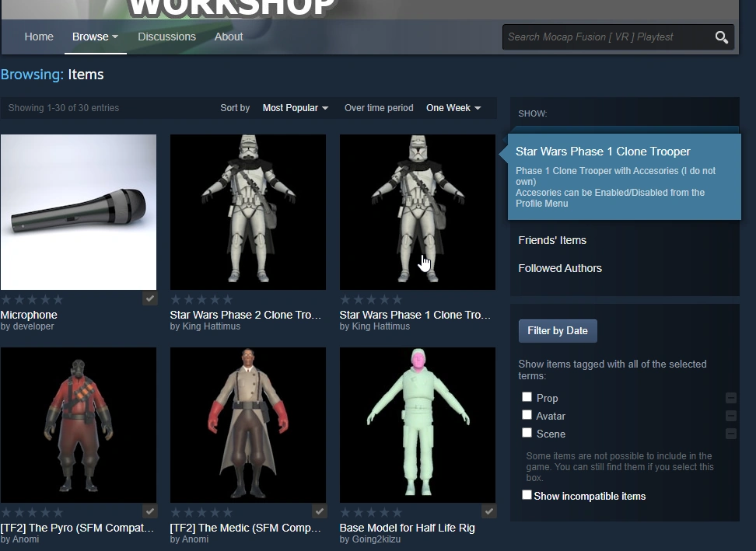Click the Filter by Date button
The width and height of the screenshot is (756, 551).
[x=558, y=331]
